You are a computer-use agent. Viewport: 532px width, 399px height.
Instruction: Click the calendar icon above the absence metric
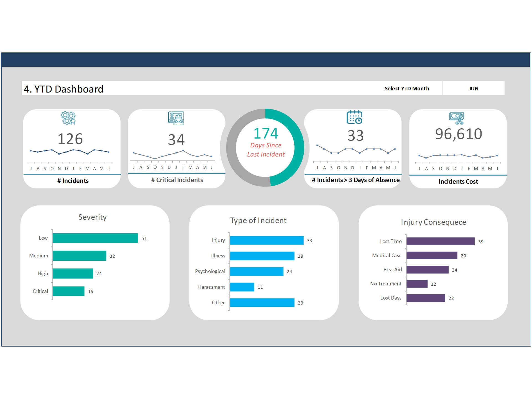354,117
